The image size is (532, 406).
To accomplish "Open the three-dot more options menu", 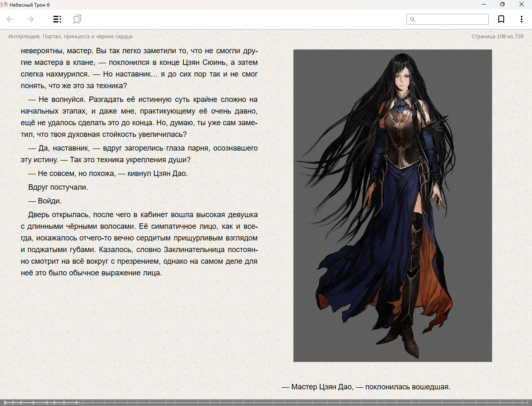I will (x=521, y=19).
